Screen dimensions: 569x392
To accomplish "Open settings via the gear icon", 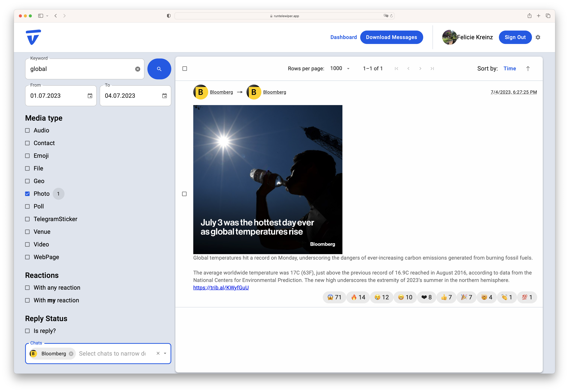I will click(538, 37).
